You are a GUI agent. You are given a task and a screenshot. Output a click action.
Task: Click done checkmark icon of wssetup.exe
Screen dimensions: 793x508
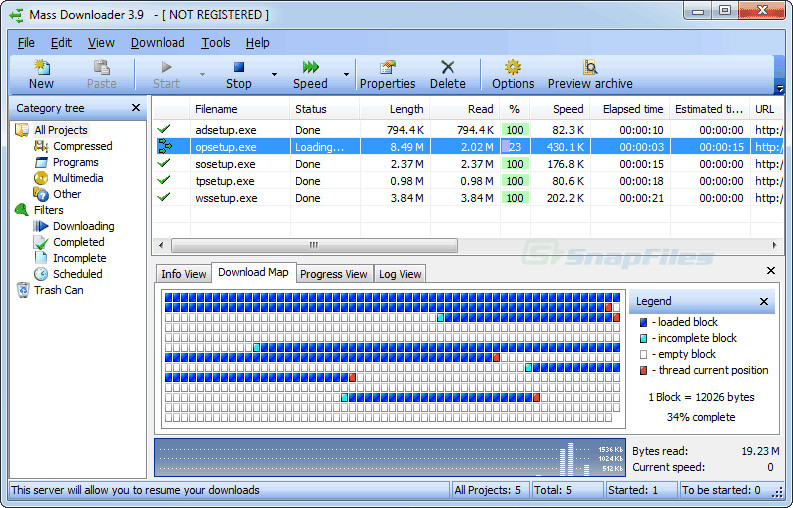164,197
